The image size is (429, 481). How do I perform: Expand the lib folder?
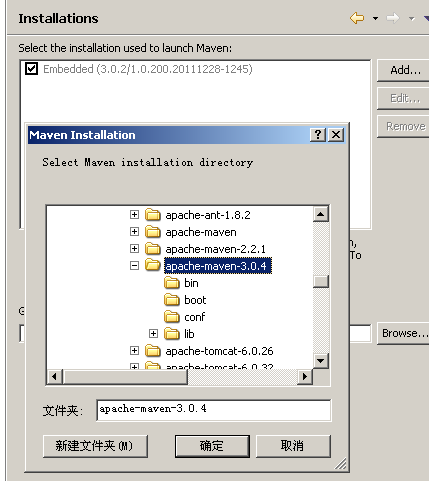click(x=153, y=333)
